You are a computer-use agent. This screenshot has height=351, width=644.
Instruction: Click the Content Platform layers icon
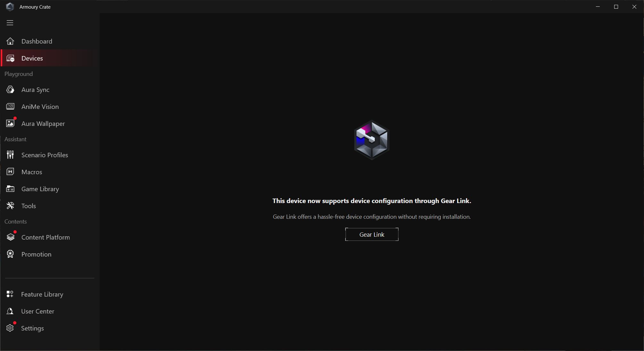click(11, 237)
